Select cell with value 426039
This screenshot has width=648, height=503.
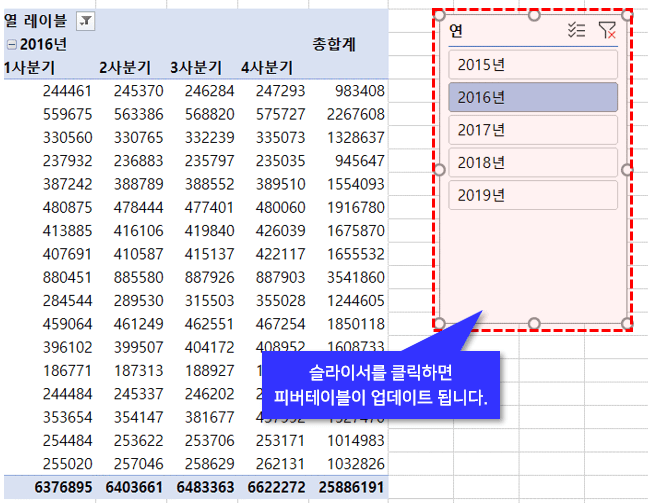pos(280,231)
